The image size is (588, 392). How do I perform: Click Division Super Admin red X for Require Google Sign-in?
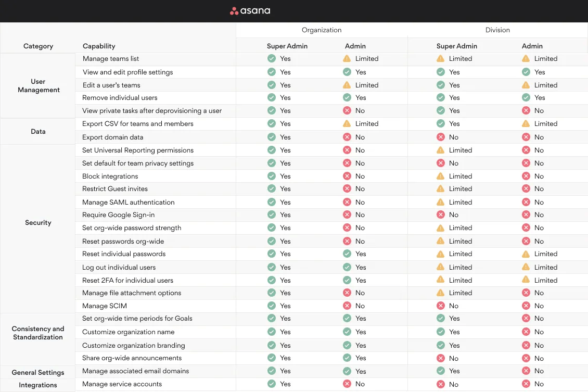click(x=441, y=215)
